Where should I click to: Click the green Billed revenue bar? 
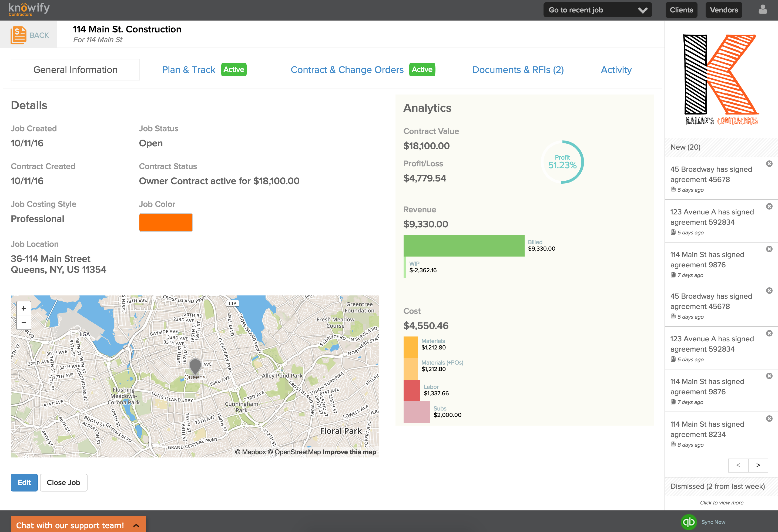click(464, 245)
